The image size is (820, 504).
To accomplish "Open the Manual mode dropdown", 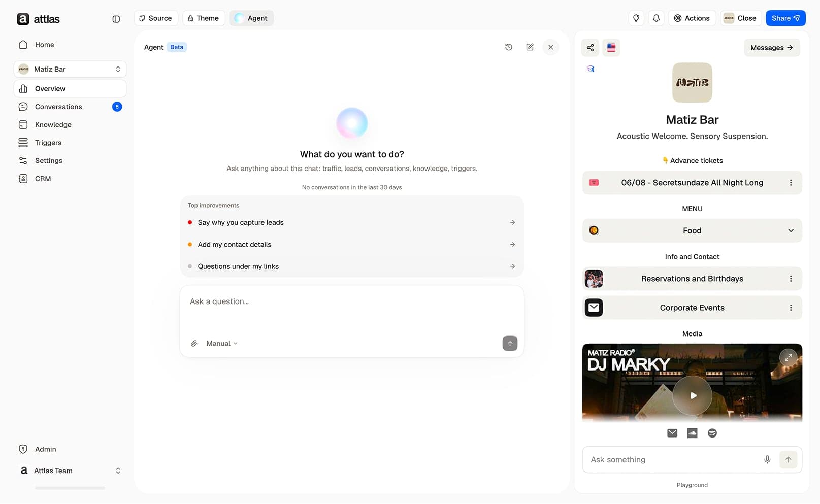I will click(x=222, y=344).
